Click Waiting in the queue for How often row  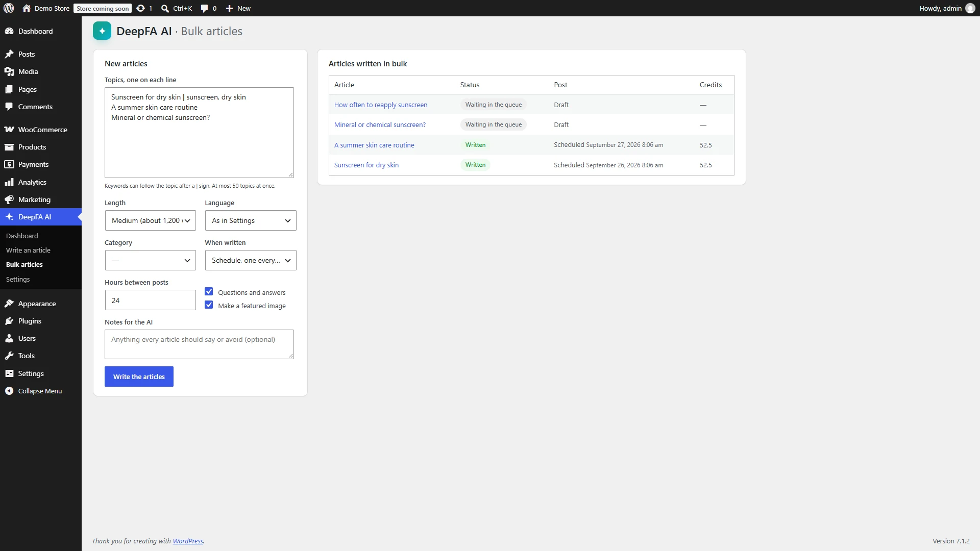click(x=493, y=105)
